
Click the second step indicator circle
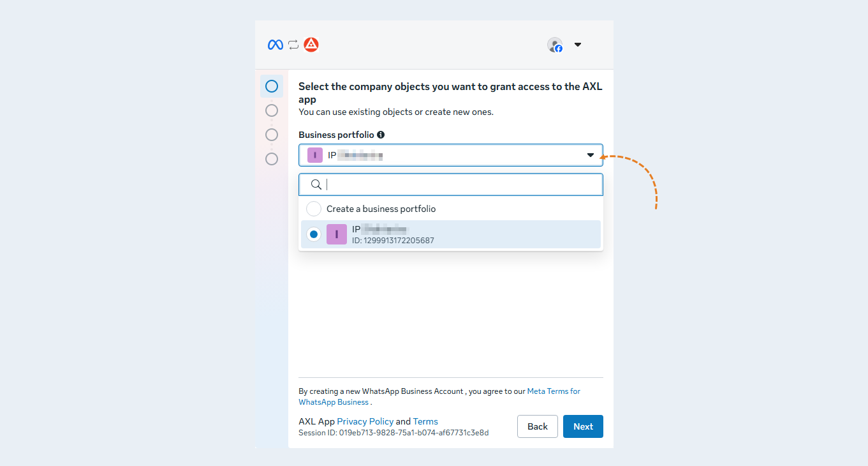[272, 110]
